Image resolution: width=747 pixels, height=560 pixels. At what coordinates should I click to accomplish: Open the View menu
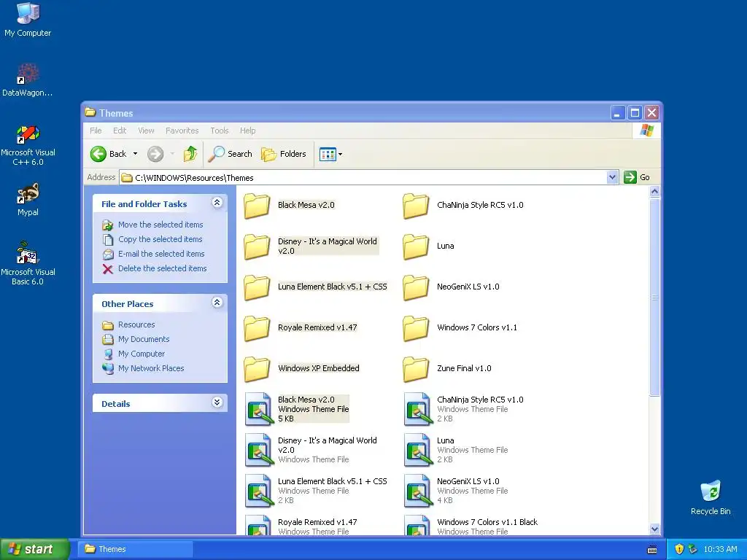click(146, 131)
